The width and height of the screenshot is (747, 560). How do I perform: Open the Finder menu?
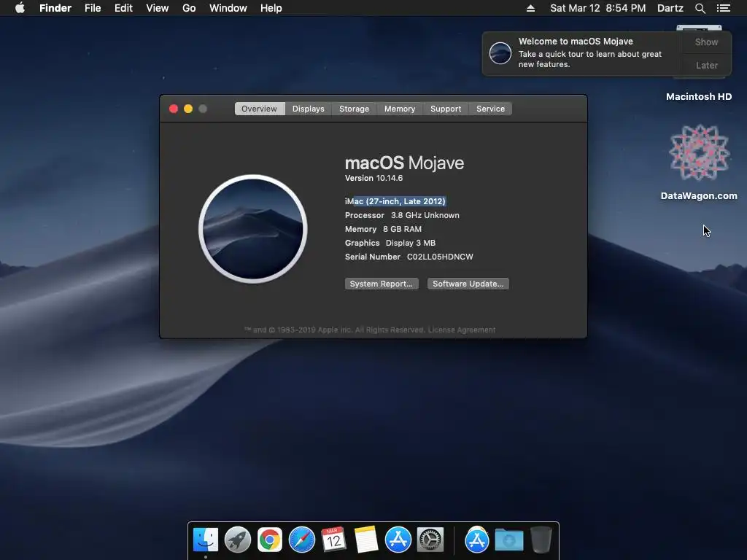(x=55, y=8)
